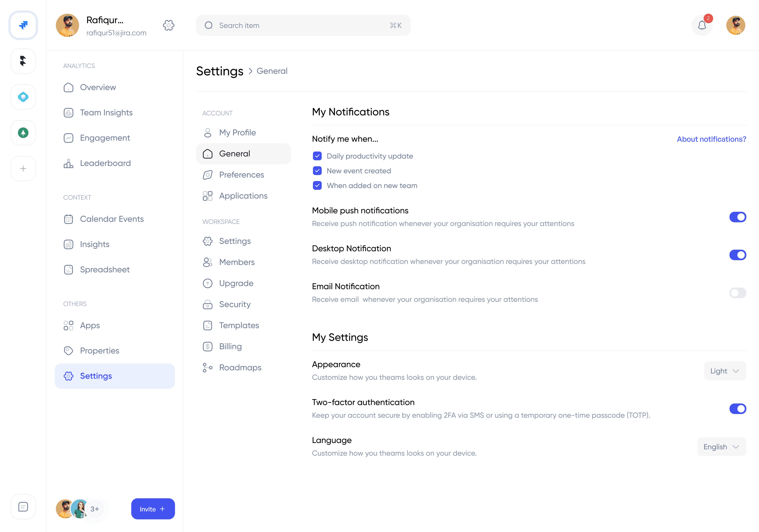Image resolution: width=759 pixels, height=532 pixels.
Task: Open the gear icon beside user name
Action: tap(169, 25)
